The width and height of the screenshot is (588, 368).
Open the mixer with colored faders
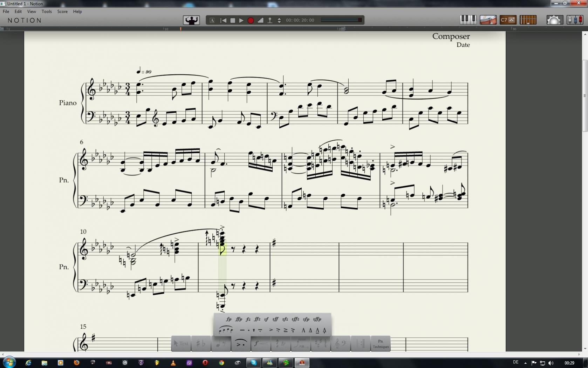click(575, 20)
